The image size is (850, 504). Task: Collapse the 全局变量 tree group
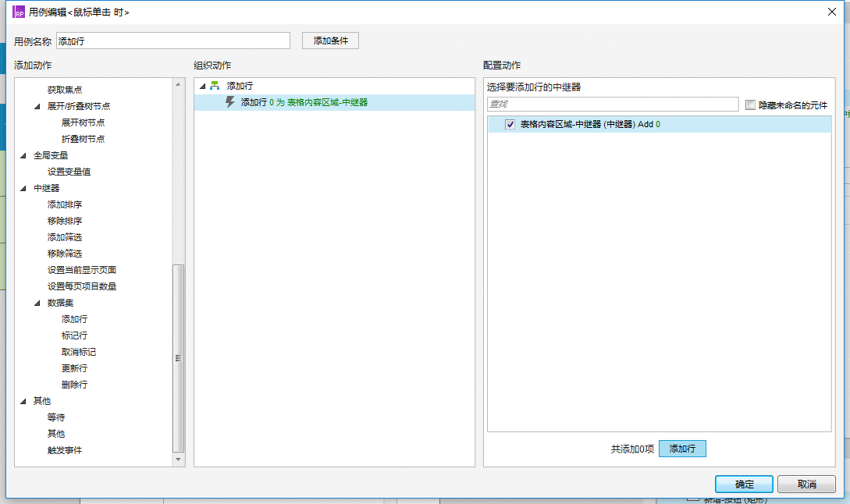coord(23,155)
